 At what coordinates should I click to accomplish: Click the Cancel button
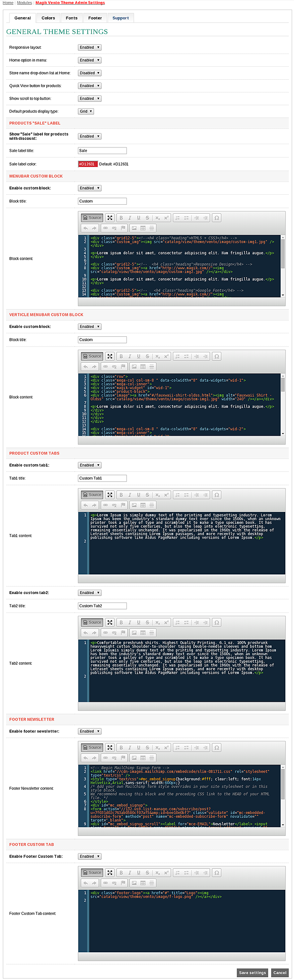tap(280, 972)
